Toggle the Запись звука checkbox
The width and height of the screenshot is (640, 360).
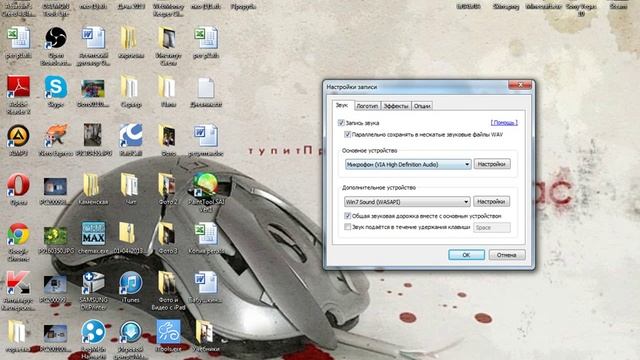(341, 122)
